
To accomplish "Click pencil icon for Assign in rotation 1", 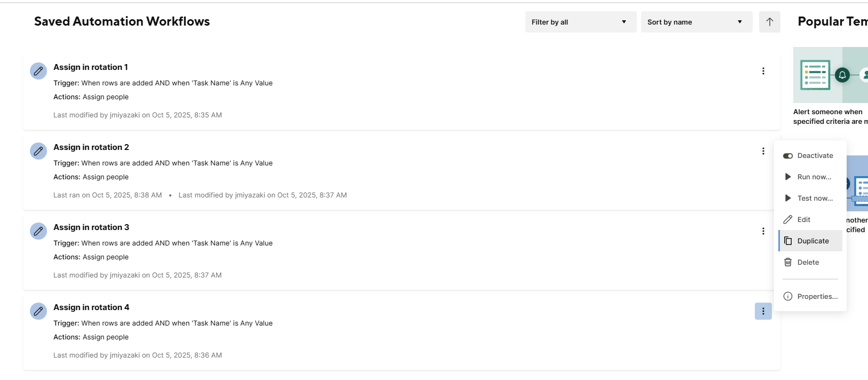I will 38,71.
